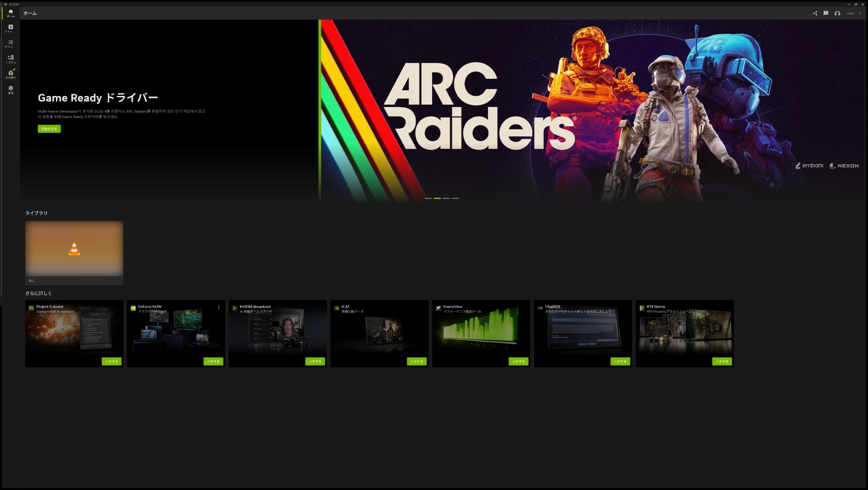The height and width of the screenshot is (490, 868).
Task: Open the グラフィックス sidebar icon
Action: click(x=10, y=43)
